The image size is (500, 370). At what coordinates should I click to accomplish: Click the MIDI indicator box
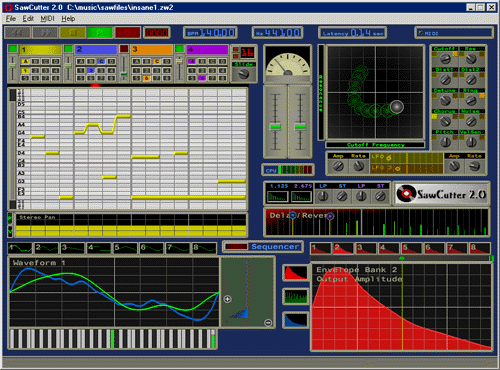pos(454,33)
